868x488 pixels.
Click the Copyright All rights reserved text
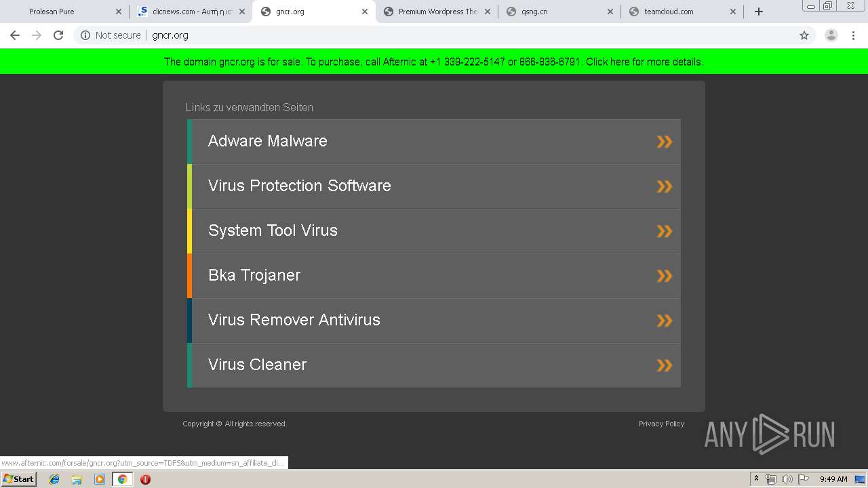(235, 424)
